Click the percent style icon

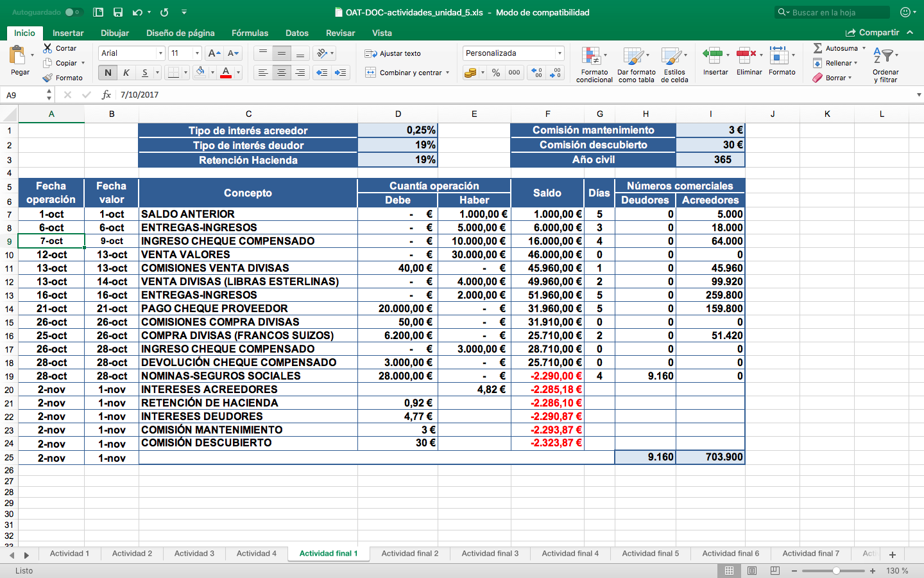[x=496, y=73]
